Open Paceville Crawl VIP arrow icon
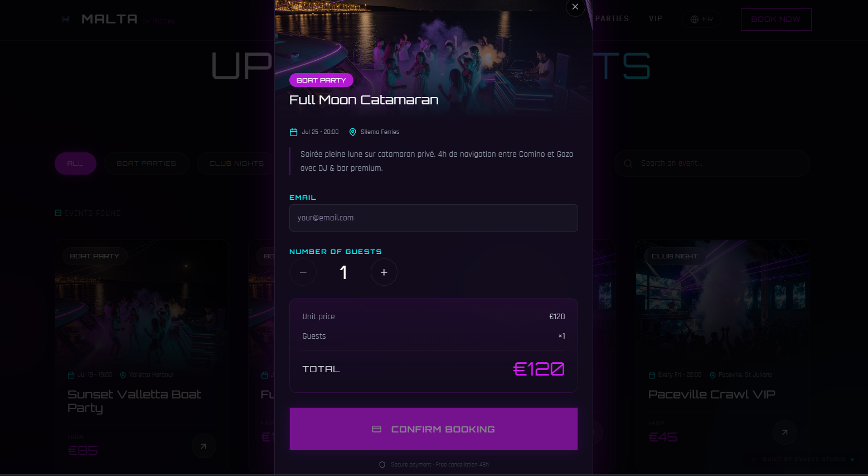 [784, 432]
